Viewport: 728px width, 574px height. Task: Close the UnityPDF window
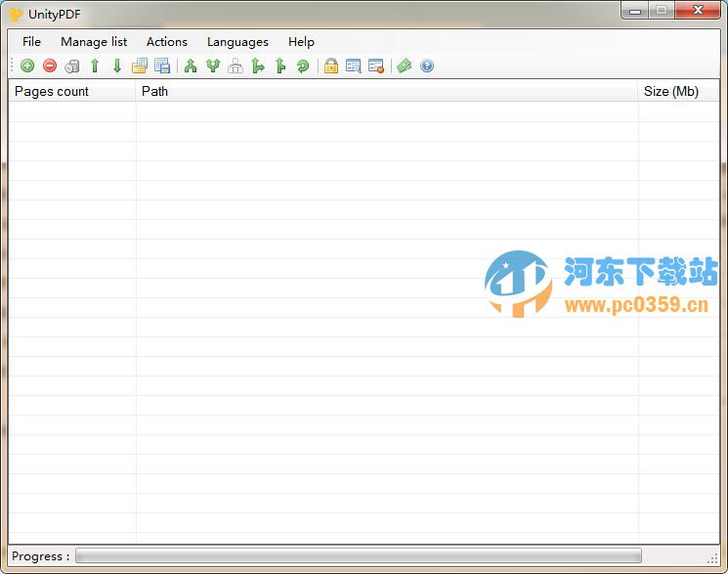(x=698, y=10)
